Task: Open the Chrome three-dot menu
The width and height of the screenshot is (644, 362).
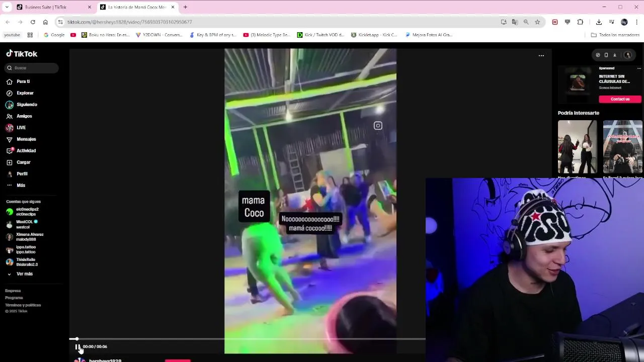Action: click(x=637, y=22)
